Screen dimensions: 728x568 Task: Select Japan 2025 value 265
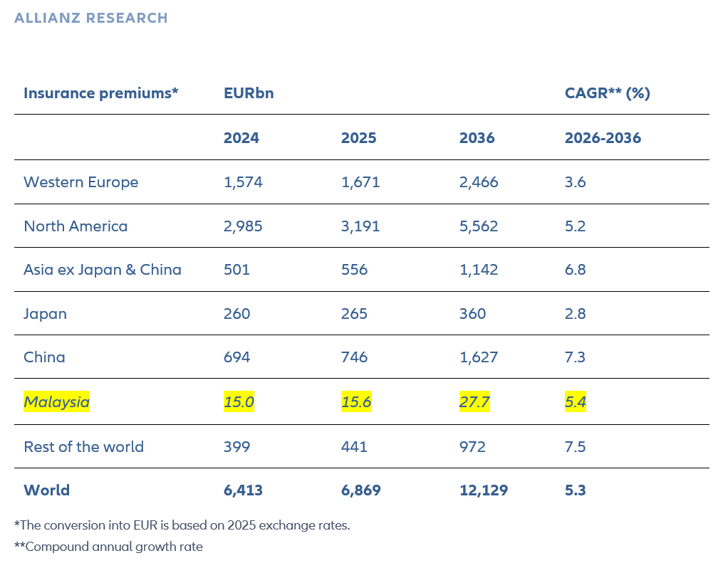pos(354,314)
